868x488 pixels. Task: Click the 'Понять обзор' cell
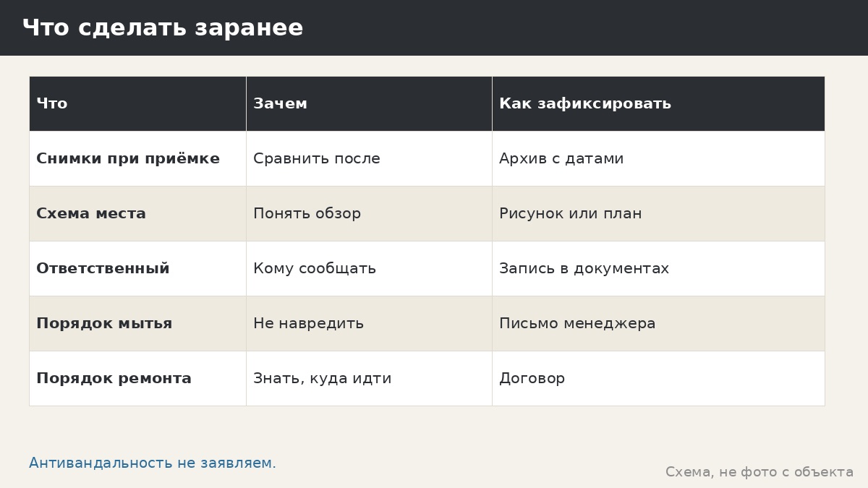(369, 213)
